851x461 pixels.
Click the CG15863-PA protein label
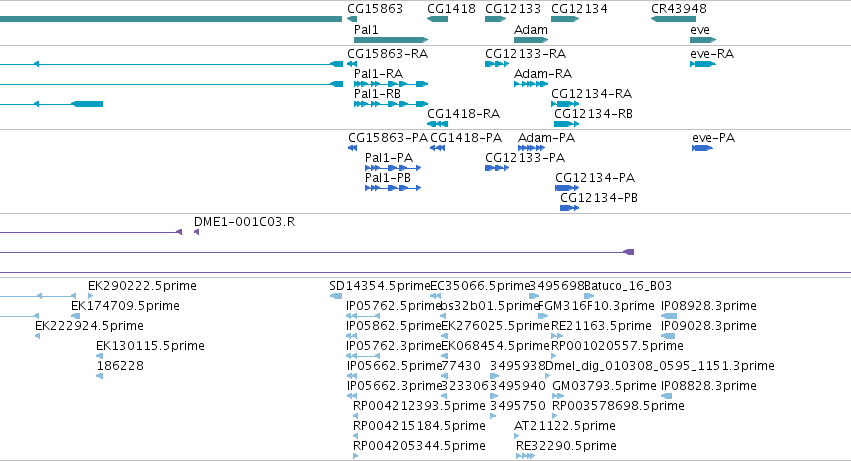(x=388, y=138)
